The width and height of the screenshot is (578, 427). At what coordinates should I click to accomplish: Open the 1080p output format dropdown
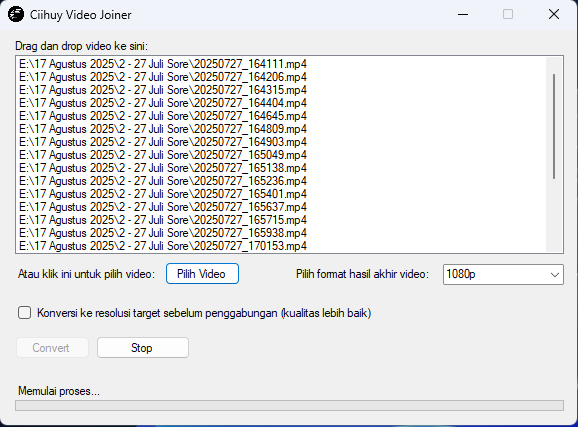pos(503,274)
